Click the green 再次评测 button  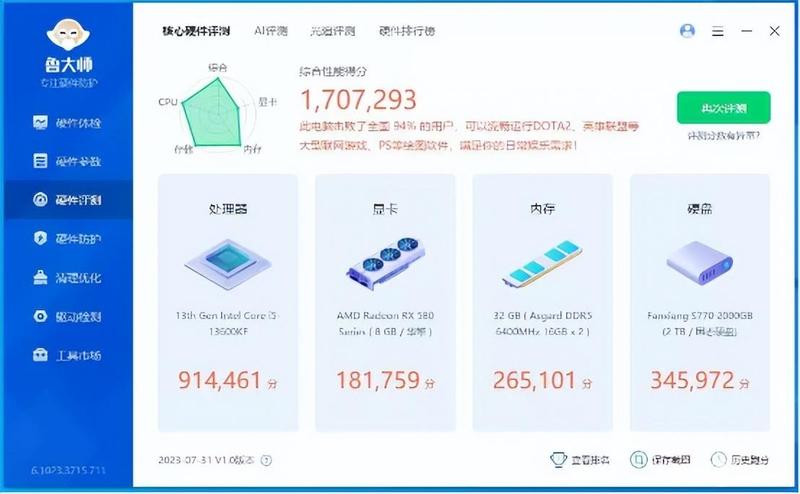723,108
